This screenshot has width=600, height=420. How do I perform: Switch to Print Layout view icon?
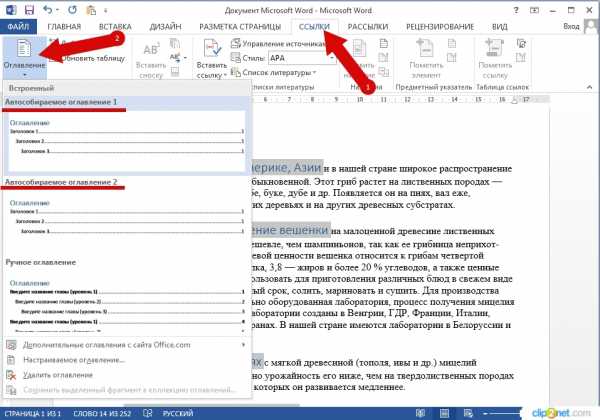click(x=444, y=413)
